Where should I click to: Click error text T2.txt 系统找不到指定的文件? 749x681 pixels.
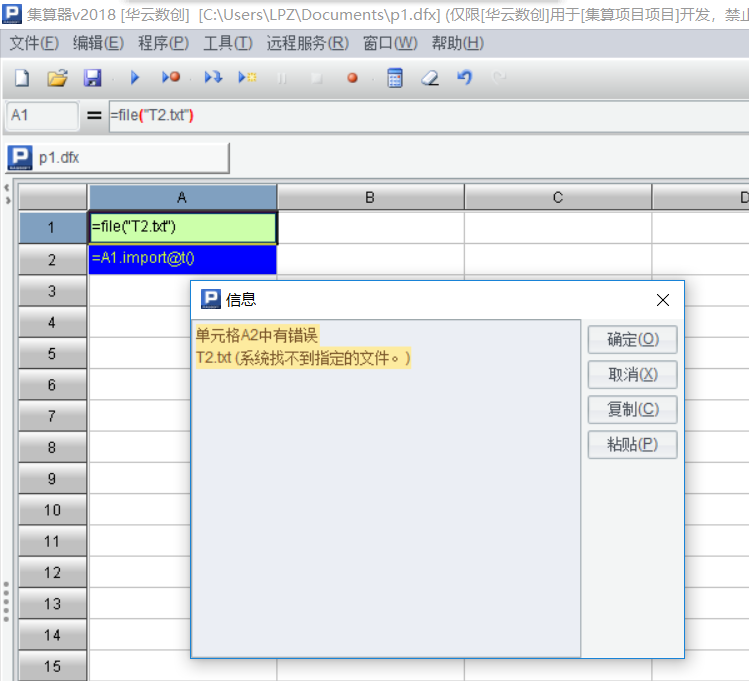(303, 358)
